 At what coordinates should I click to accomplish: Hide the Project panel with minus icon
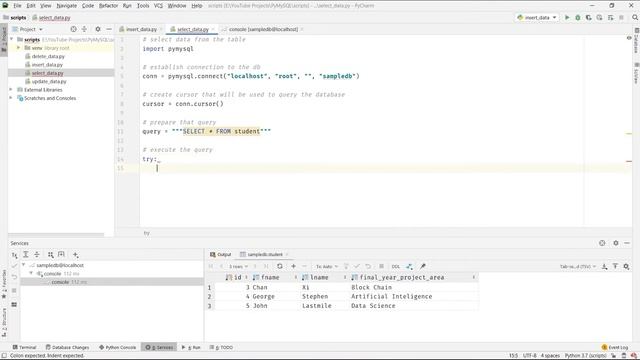109,29
